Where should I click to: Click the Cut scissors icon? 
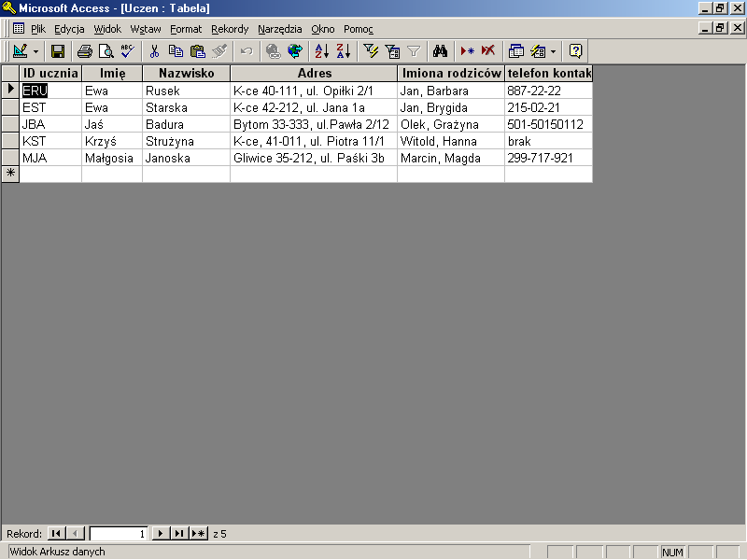pos(155,51)
